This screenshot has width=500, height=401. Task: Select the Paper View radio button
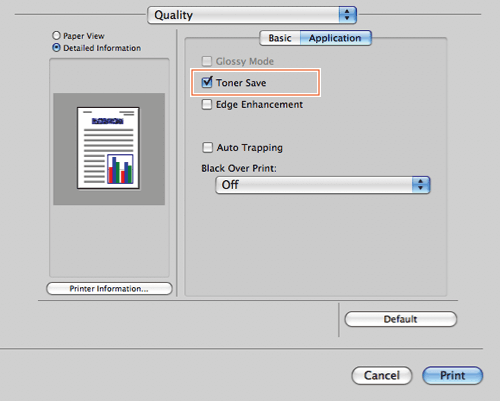click(x=56, y=36)
